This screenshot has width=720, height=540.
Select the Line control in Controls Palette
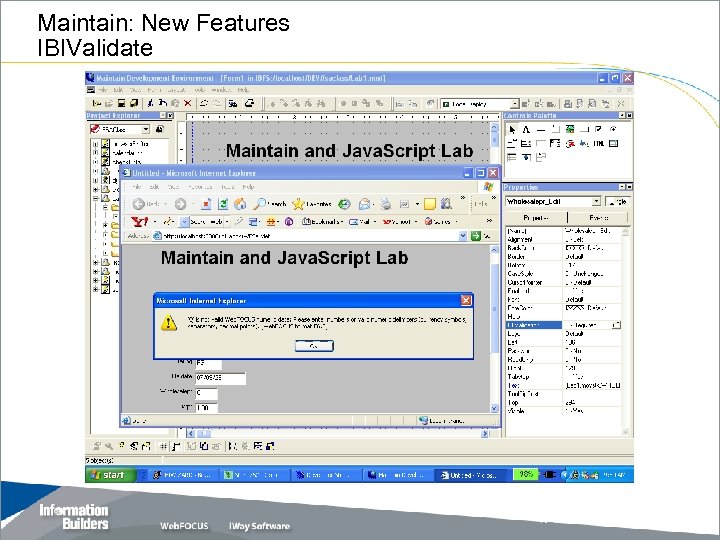(x=541, y=129)
